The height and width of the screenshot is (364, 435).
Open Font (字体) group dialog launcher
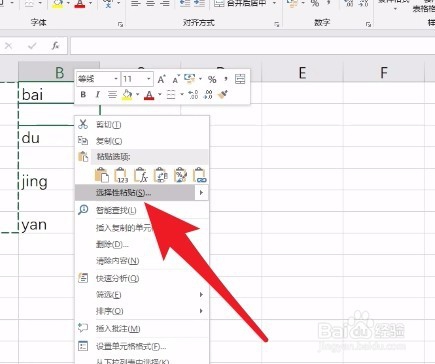pos(120,24)
